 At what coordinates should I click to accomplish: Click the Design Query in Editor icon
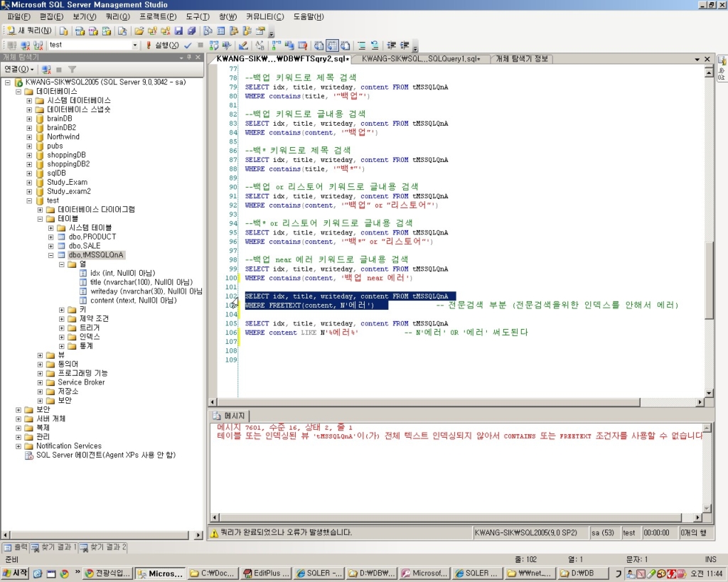click(x=243, y=45)
